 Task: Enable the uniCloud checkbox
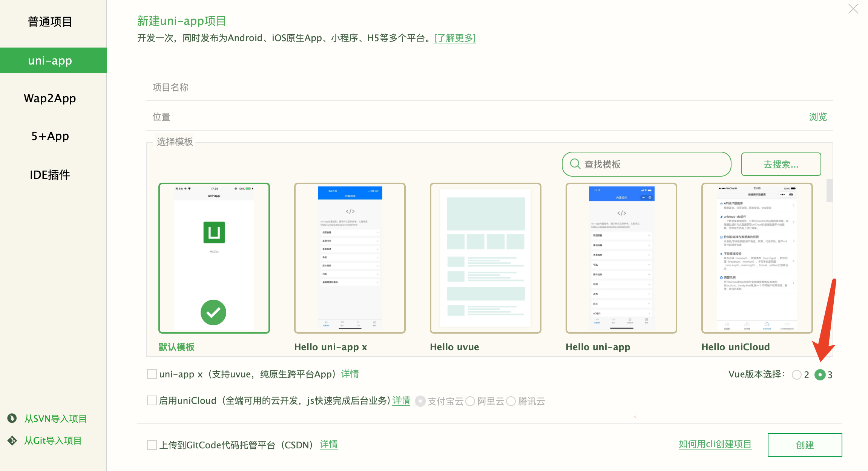(x=152, y=400)
